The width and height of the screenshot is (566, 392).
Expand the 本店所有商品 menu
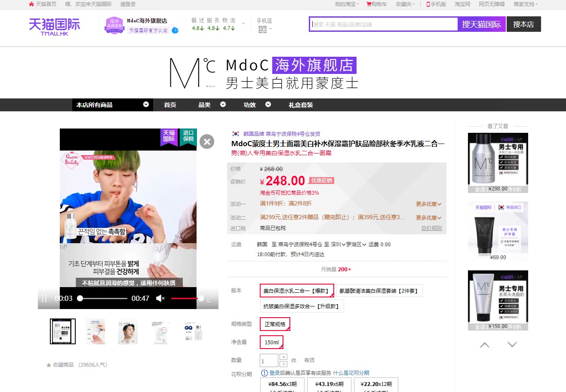click(x=113, y=105)
